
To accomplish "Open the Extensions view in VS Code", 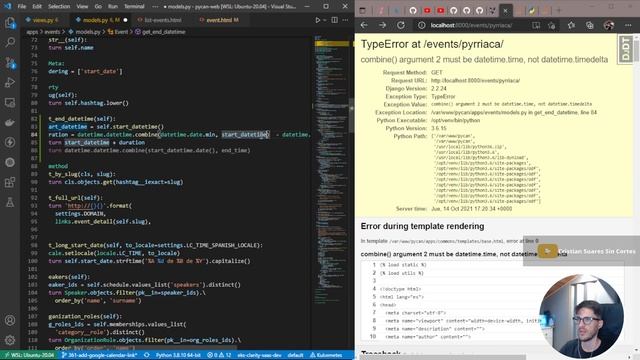I will pos(10,182).
